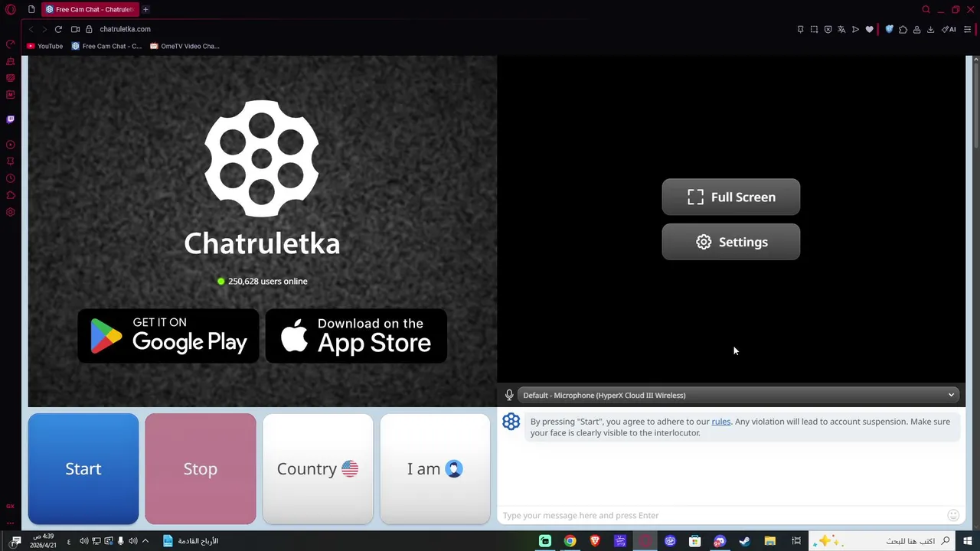Open Microsoft Store from taskbar
The height and width of the screenshot is (551, 980).
point(694,541)
